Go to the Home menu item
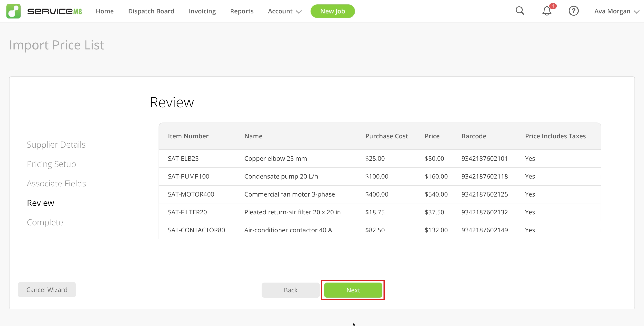 click(105, 11)
